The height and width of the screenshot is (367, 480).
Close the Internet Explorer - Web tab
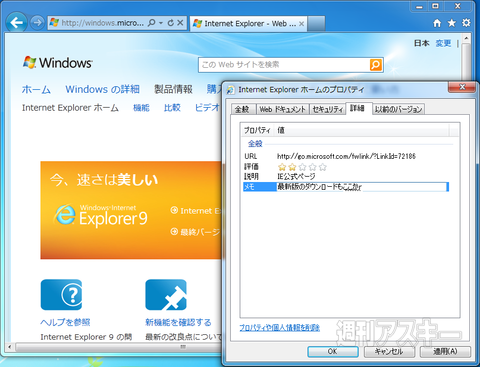coord(301,24)
